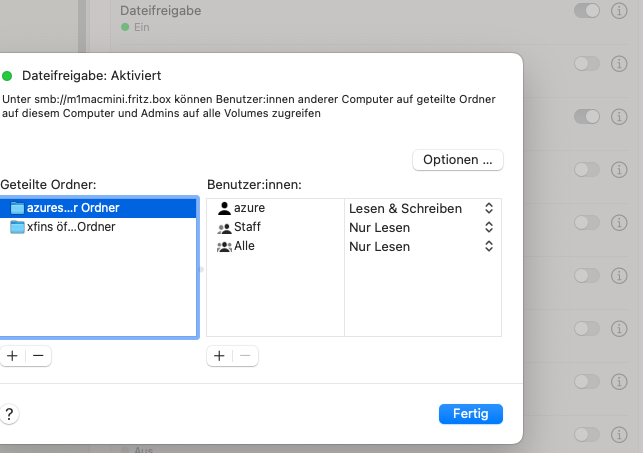The image size is (643, 453).
Task: Open Alle permission dropdown Nur Lesen
Action: [421, 246]
